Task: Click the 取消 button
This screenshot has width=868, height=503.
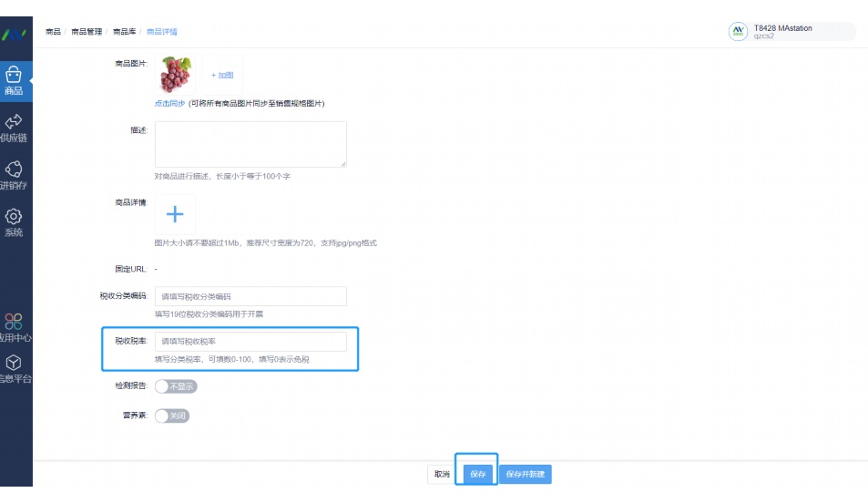Action: point(442,474)
